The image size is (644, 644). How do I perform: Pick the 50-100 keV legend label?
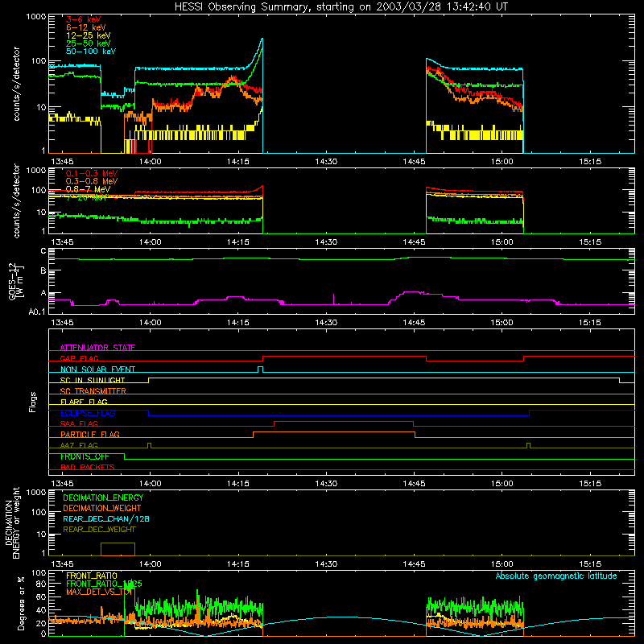91,52
